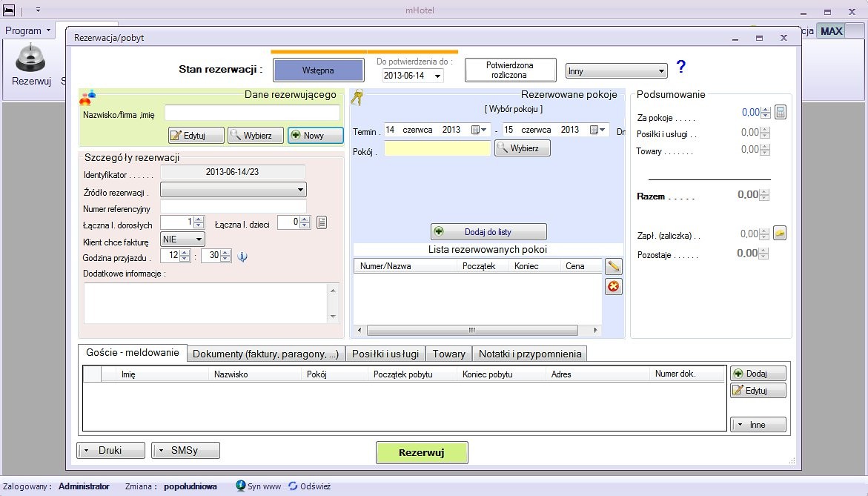Expand the Źródło rezerwacji combo box

pos(233,190)
